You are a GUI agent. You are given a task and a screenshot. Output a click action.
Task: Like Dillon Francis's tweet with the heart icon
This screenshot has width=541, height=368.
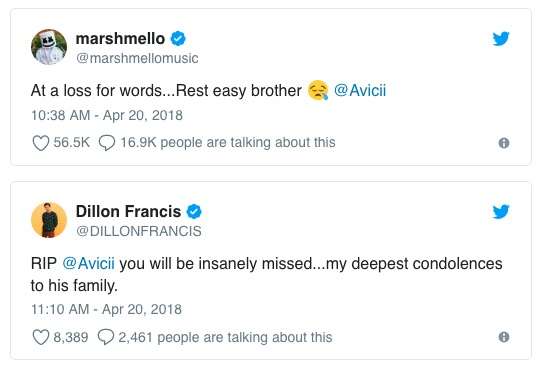click(41, 337)
